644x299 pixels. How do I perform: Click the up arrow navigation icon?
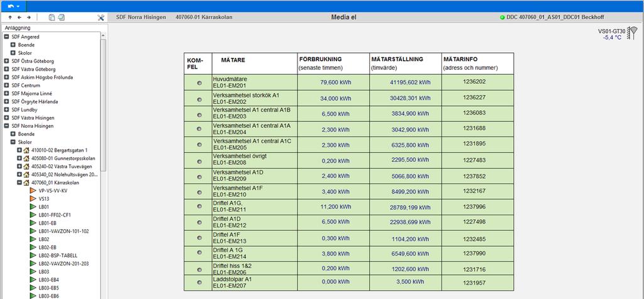(10, 17)
